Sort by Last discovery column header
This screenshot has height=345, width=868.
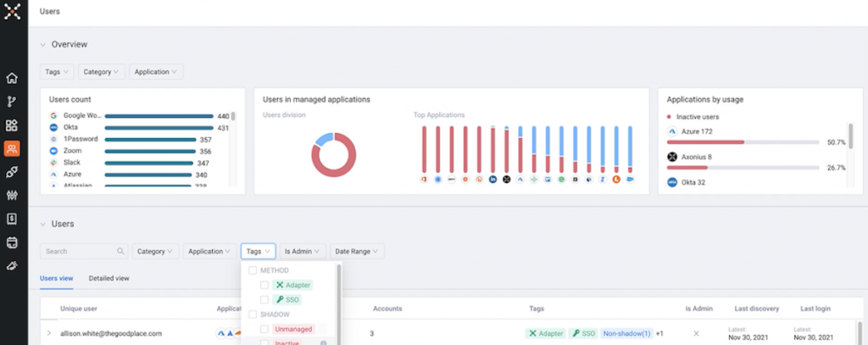coord(757,309)
